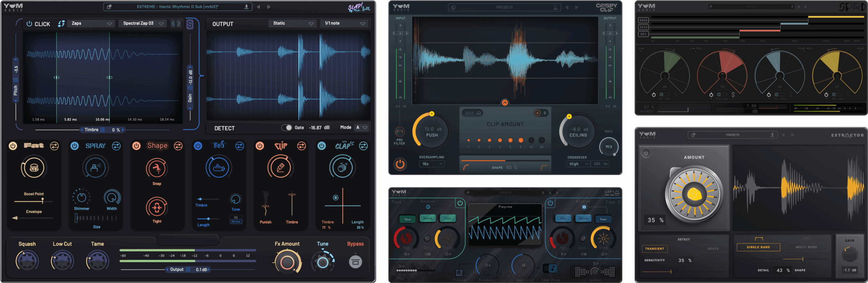Viewport: 868px width, 283px height.
Task: Toggle the CLICK section power icon
Action: pos(29,24)
